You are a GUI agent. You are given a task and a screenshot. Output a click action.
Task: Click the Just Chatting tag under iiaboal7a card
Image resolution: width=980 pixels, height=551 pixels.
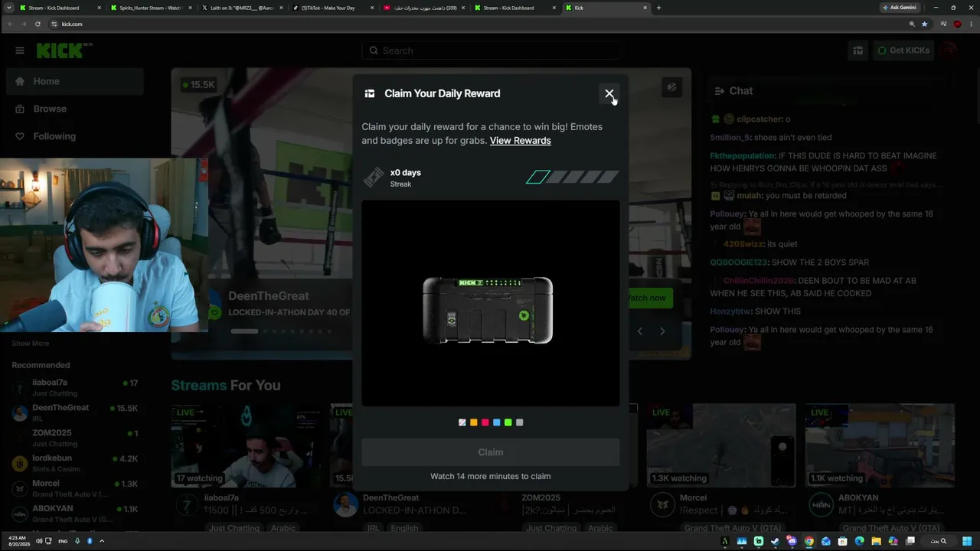[234, 528]
